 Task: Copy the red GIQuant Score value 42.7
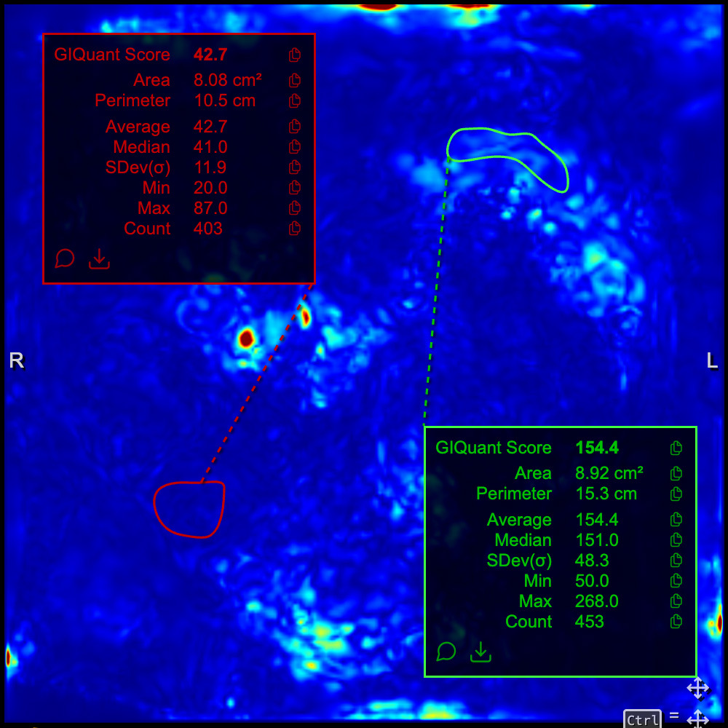point(295,55)
